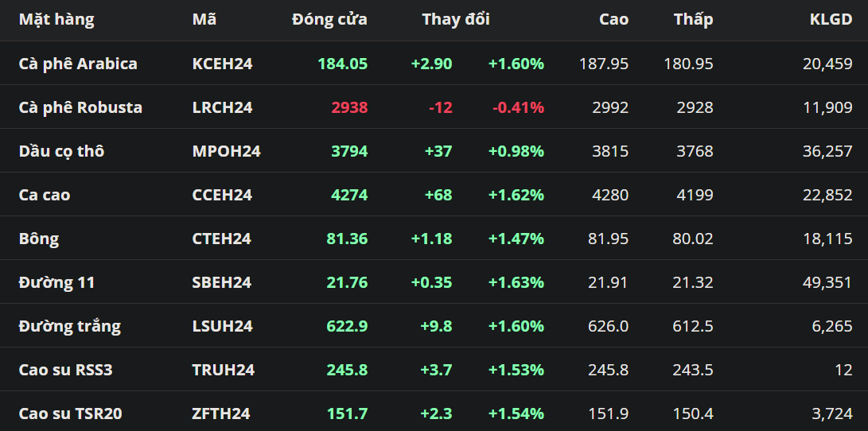Click the Mặt hàng column header
Screen dimensions: 868x431
pos(56,20)
